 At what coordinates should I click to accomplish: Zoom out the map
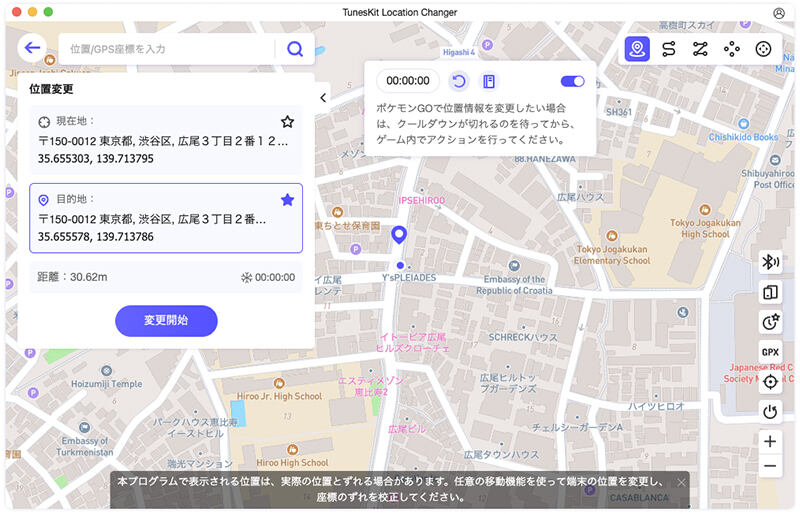[x=770, y=466]
